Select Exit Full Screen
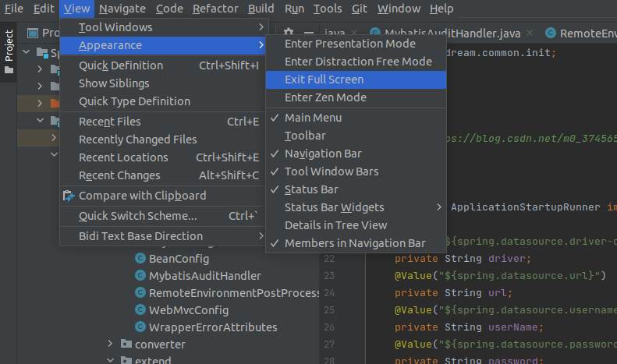Viewport: 617px width, 364px height. (x=324, y=80)
